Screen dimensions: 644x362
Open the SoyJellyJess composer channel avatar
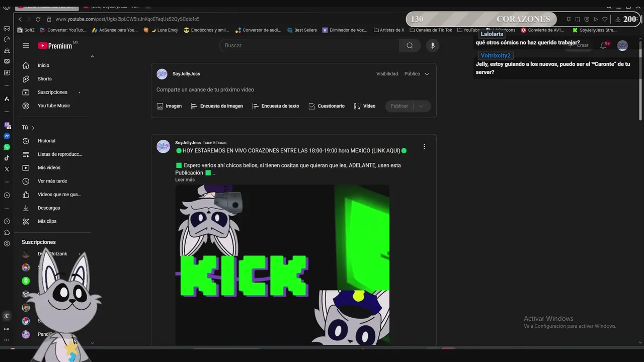(x=162, y=74)
